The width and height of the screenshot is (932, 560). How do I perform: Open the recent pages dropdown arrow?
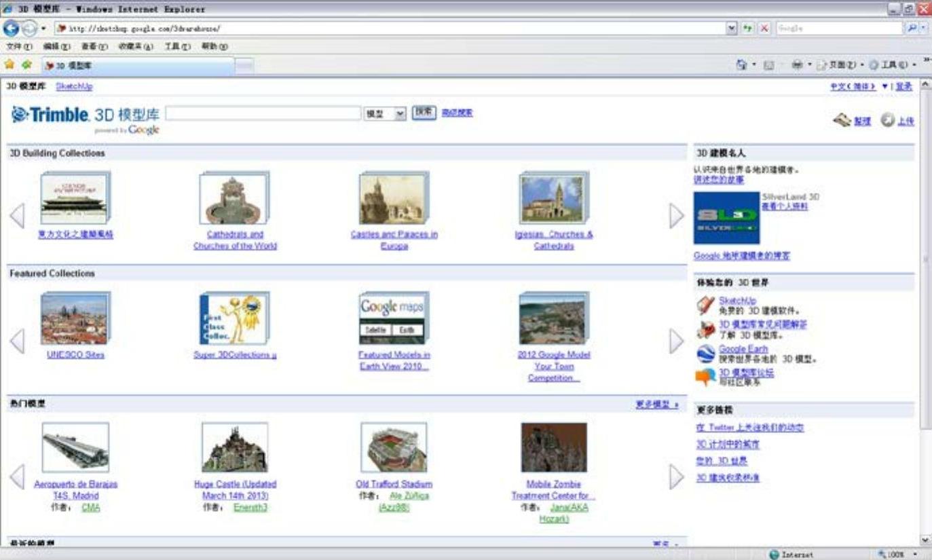click(x=43, y=29)
